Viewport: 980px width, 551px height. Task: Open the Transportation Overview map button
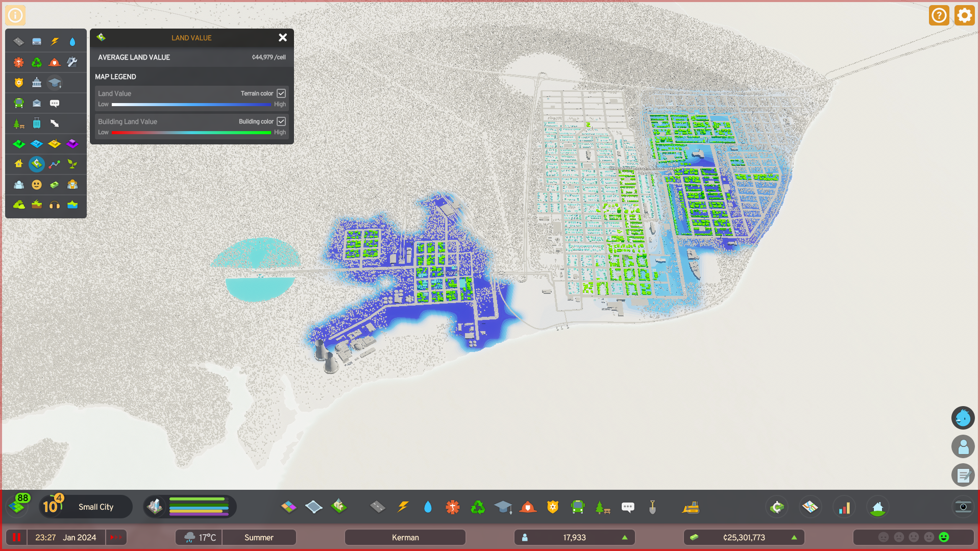click(810, 507)
